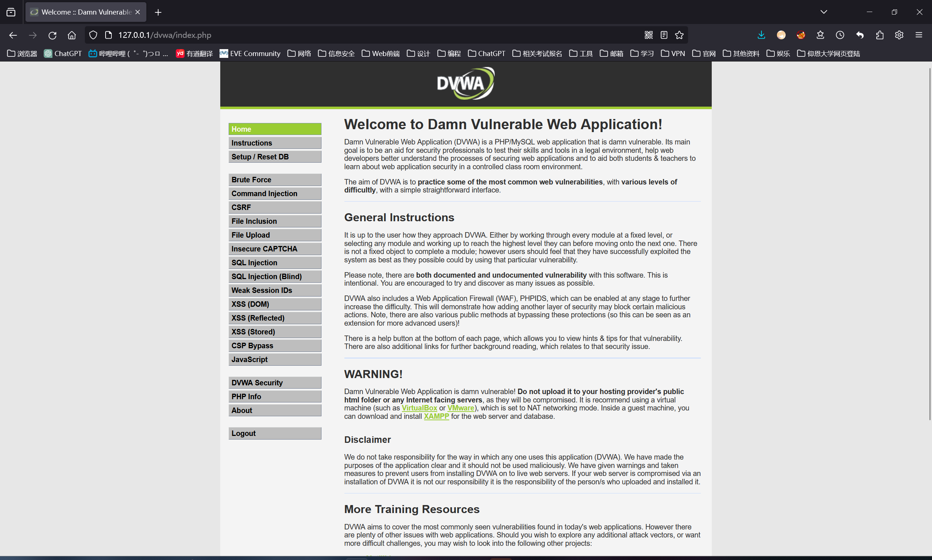
Task: Click the QR code icon in address bar
Action: 648,35
